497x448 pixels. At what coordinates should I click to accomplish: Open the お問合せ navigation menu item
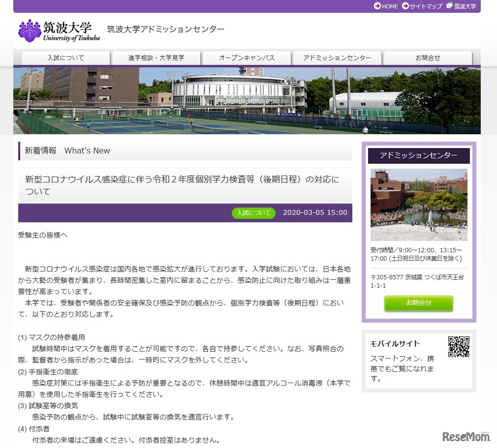[427, 58]
